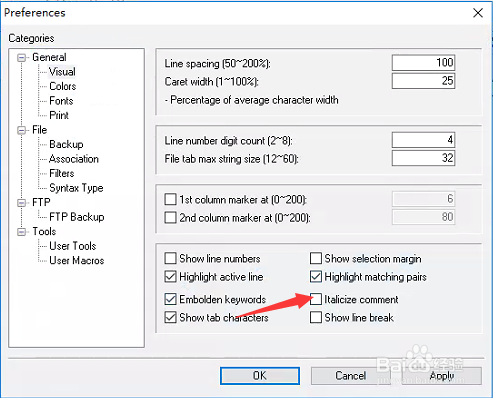The image size is (493, 398).
Task: Click the Line number digit count field
Action: click(423, 140)
